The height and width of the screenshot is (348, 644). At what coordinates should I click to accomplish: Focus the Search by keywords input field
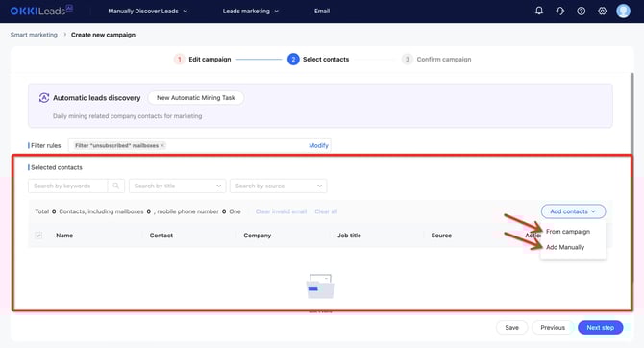click(68, 186)
